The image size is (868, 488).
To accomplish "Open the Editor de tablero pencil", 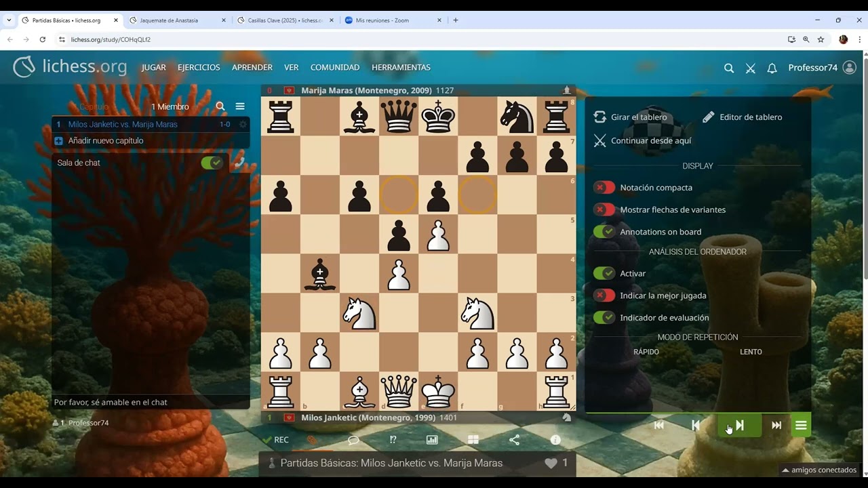I will pyautogui.click(x=708, y=117).
